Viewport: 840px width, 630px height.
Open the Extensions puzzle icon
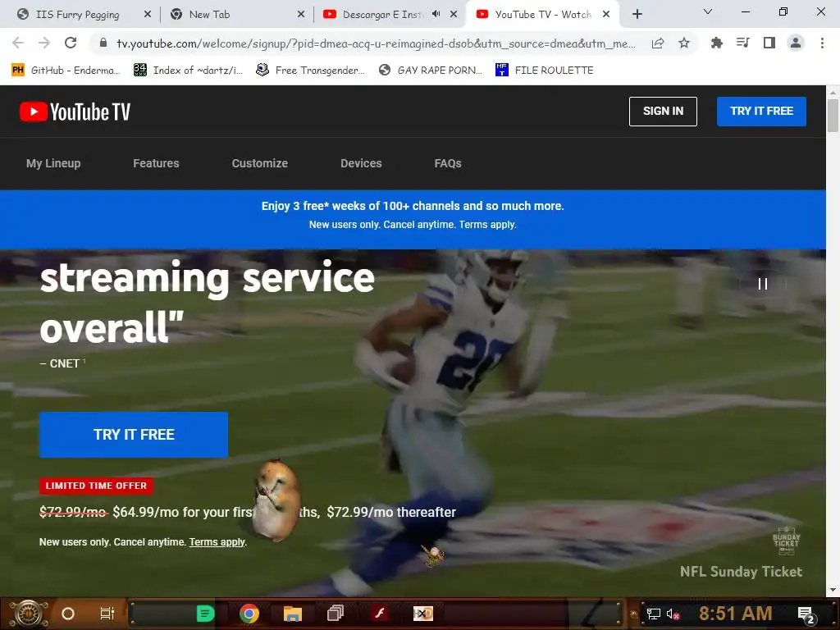[716, 43]
